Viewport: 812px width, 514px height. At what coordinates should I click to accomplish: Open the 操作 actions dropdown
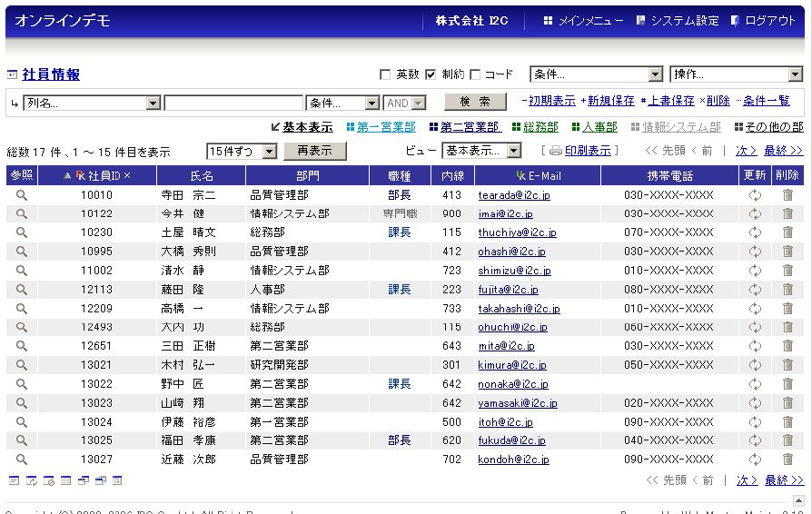tap(736, 74)
